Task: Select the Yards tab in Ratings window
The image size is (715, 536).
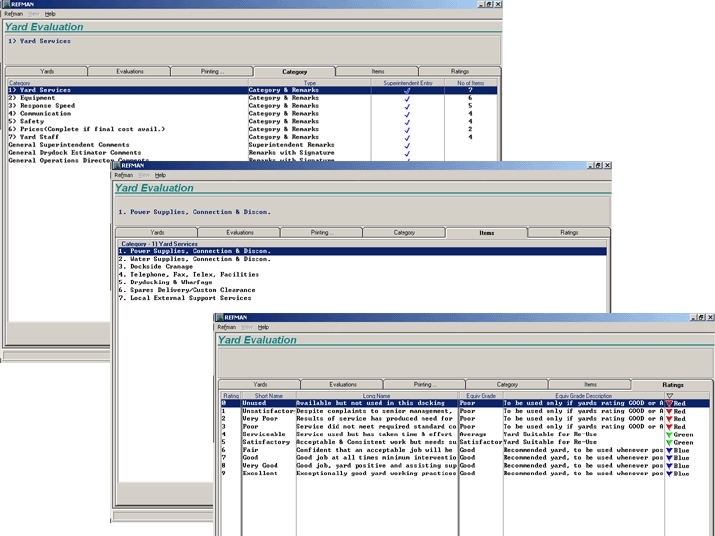Action: click(x=259, y=384)
